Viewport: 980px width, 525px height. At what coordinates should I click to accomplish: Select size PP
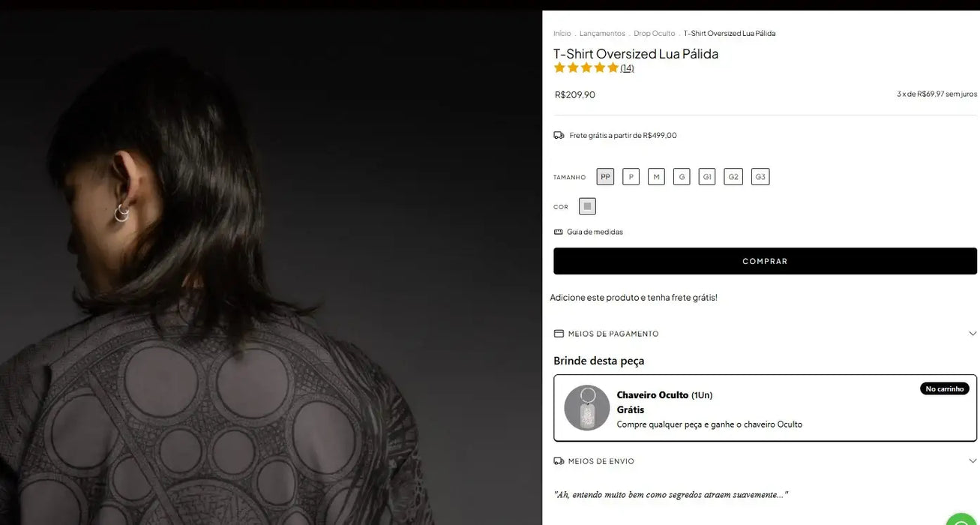[605, 176]
